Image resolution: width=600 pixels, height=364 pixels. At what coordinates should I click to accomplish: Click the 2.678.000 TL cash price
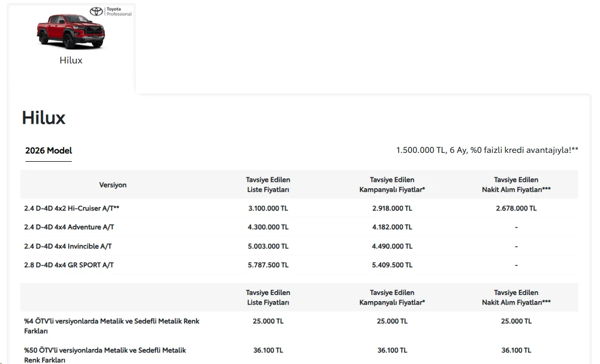516,208
